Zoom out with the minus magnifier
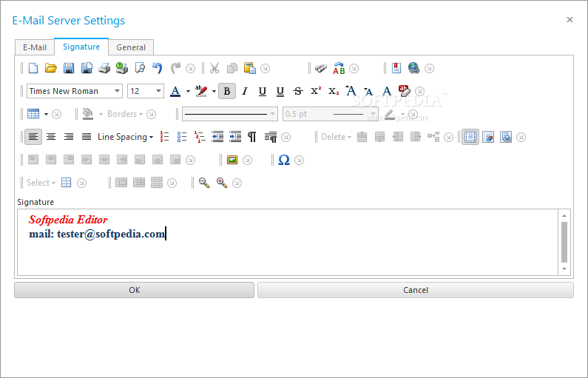 point(204,183)
